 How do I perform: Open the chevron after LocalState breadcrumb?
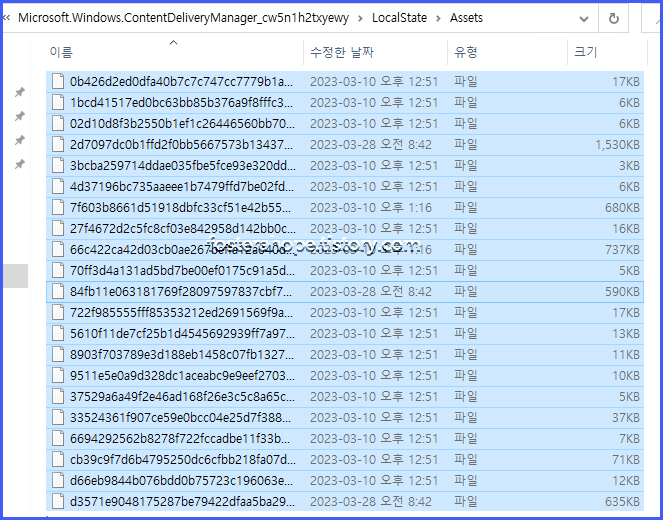coord(438,18)
